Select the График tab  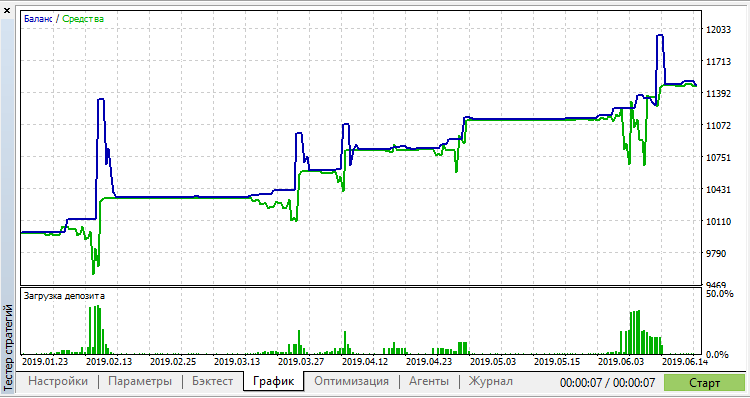click(x=273, y=381)
